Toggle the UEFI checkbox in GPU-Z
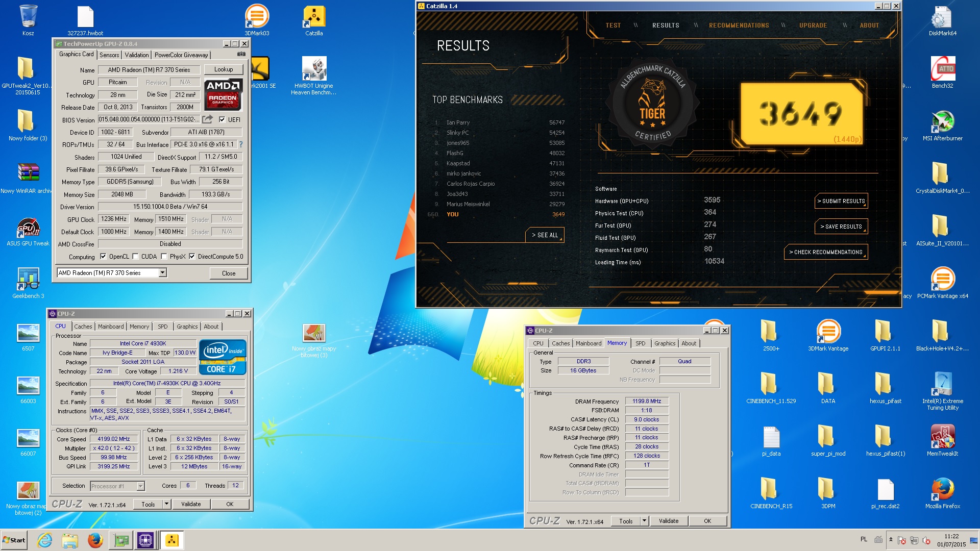Viewport: 980px width, 551px height. click(222, 119)
